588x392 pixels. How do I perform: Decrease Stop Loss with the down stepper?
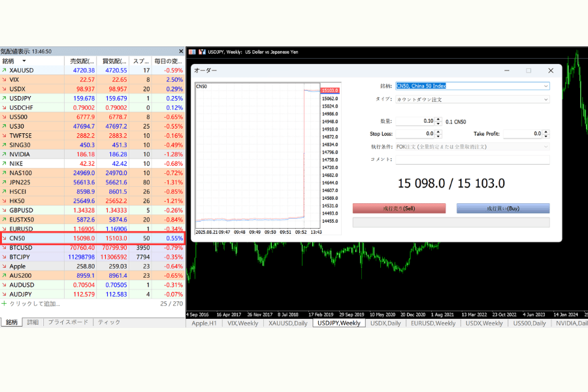tap(439, 136)
